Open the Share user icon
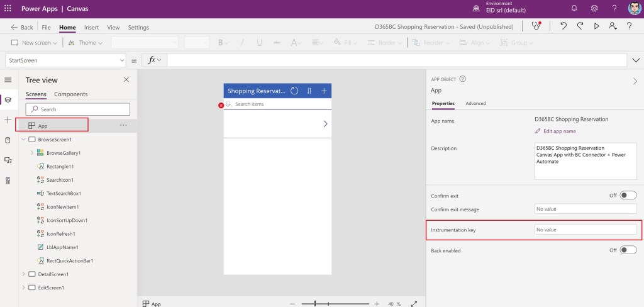Viewport: 644px width, 307px height. [x=613, y=26]
